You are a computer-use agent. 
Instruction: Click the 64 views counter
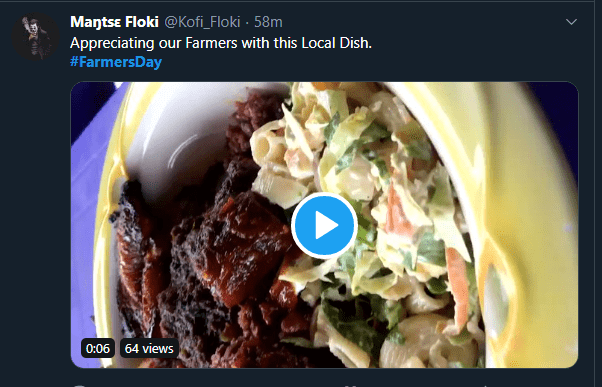tap(149, 348)
